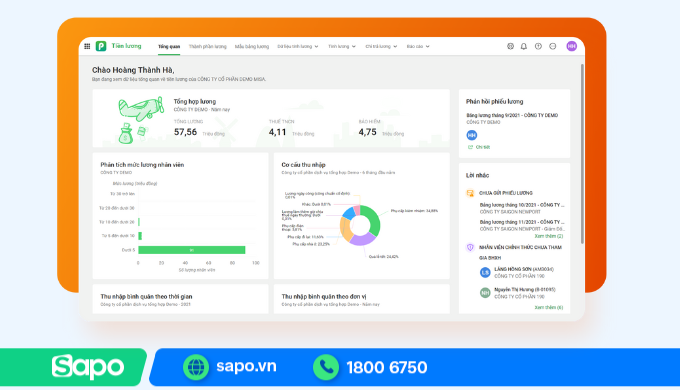The image size is (680, 390).
Task: Select employee Nguyễn Thị Hương
Action: (x=525, y=289)
